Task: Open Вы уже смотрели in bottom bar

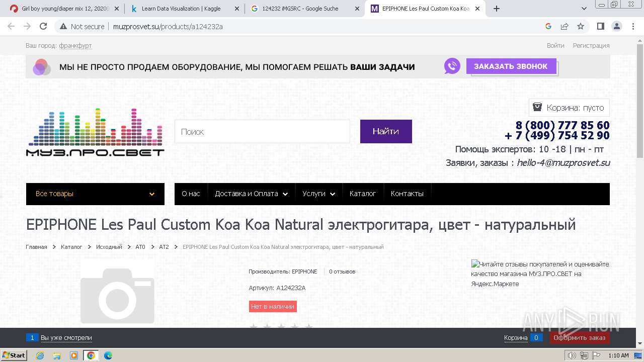Action: (66, 338)
